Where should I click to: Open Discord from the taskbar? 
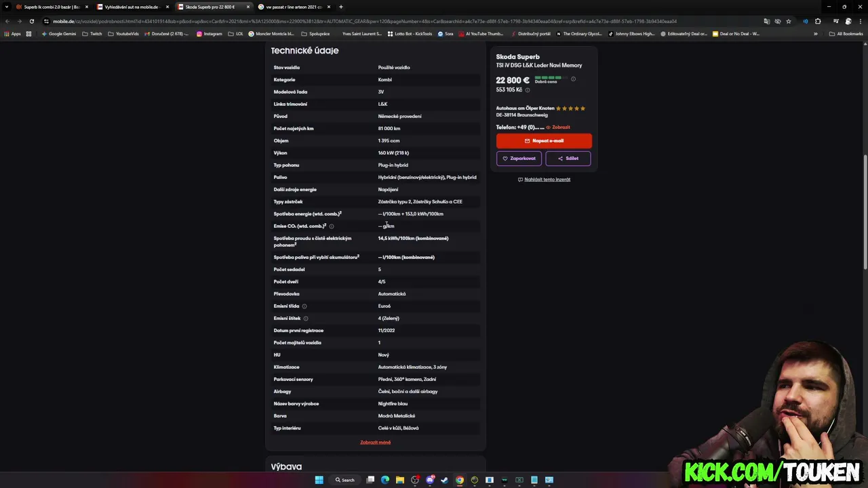point(430,480)
